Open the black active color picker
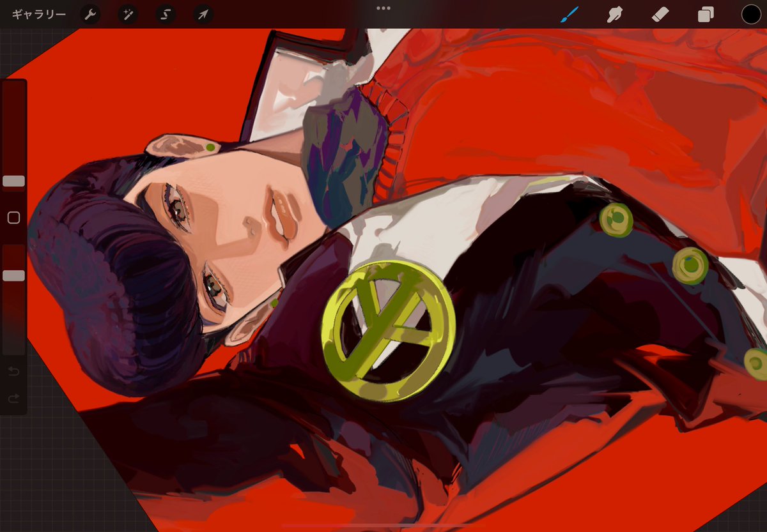The height and width of the screenshot is (532, 767). click(x=751, y=14)
